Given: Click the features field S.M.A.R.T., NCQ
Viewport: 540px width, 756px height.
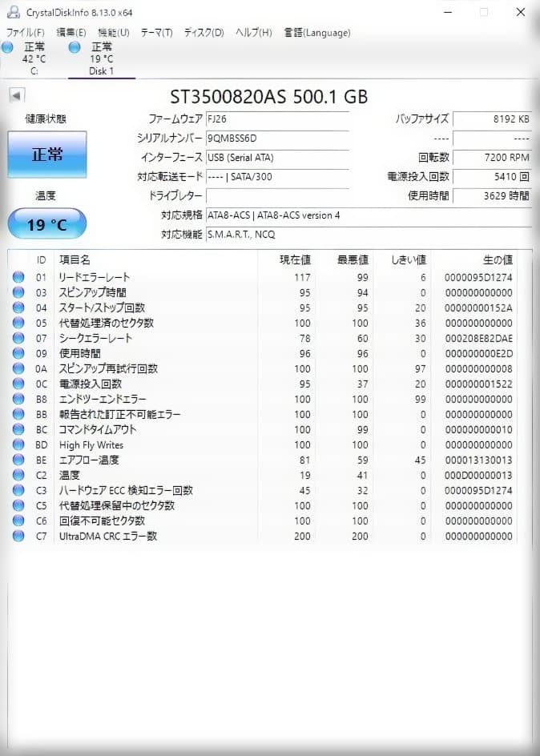Looking at the screenshot, I should point(369,235).
